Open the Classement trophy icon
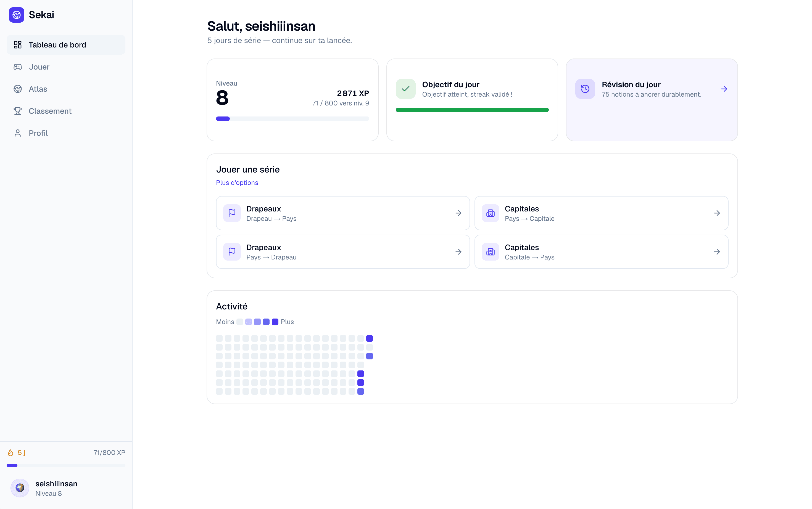 pyautogui.click(x=17, y=111)
